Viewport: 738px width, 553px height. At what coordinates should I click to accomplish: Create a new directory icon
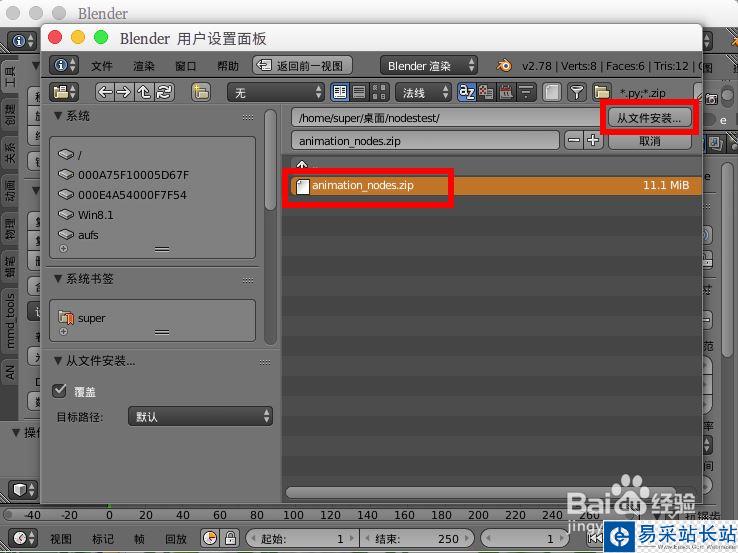pos(201,92)
